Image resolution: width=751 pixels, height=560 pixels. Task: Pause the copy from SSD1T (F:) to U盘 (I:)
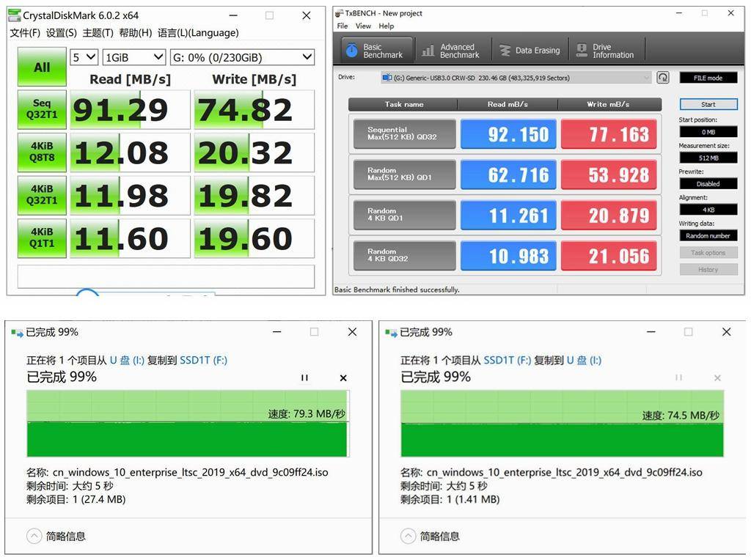tap(678, 377)
